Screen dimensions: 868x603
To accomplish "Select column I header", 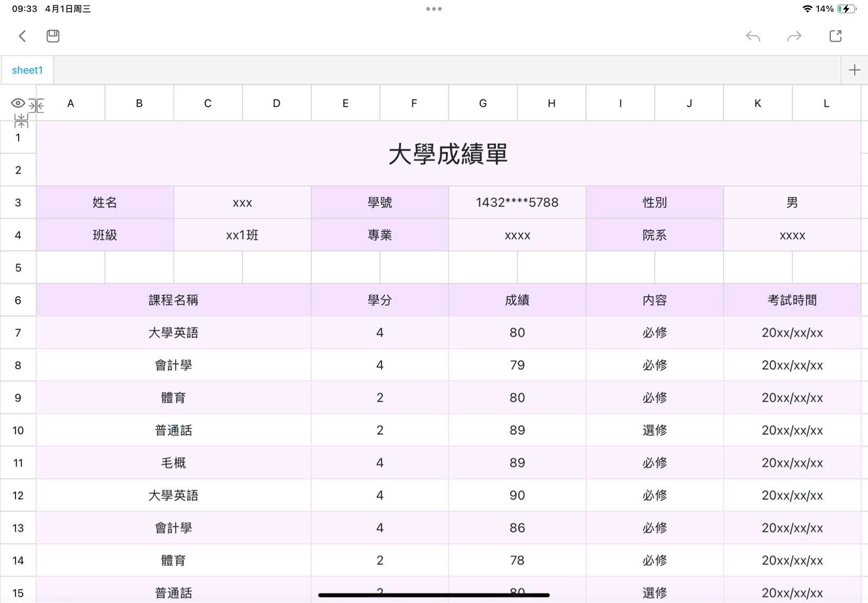I will 620,103.
